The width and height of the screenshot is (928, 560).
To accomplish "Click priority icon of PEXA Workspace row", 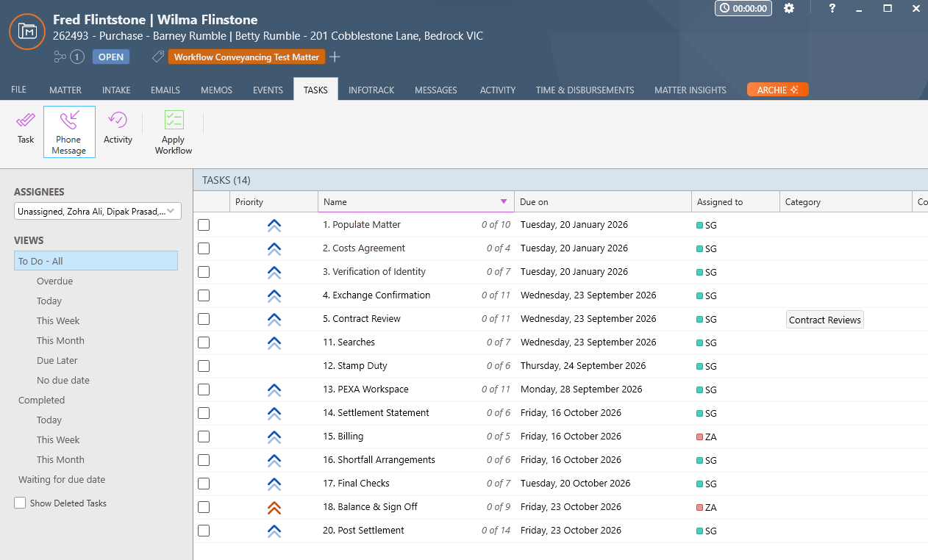I will (x=274, y=390).
